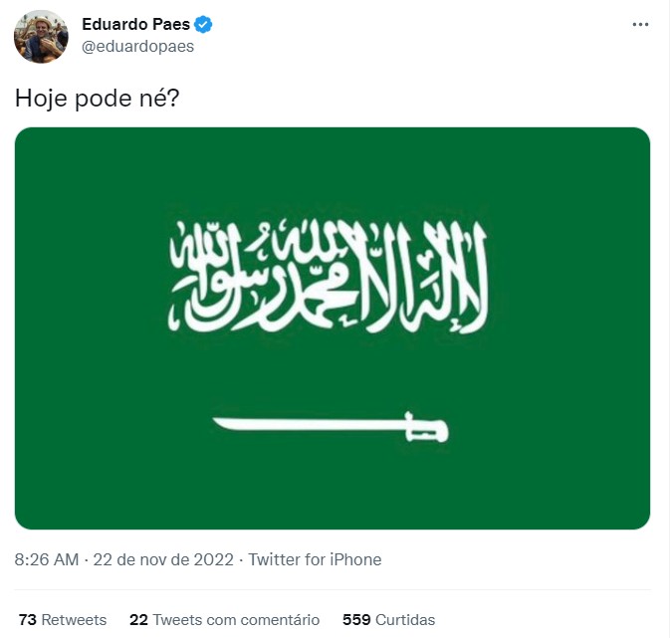Show who liked via "Curtidas"
This screenshot has height=638, width=672.
(x=402, y=619)
